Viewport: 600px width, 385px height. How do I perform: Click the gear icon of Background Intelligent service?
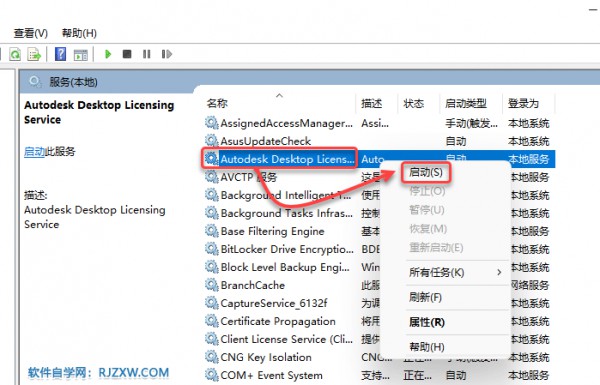211,194
